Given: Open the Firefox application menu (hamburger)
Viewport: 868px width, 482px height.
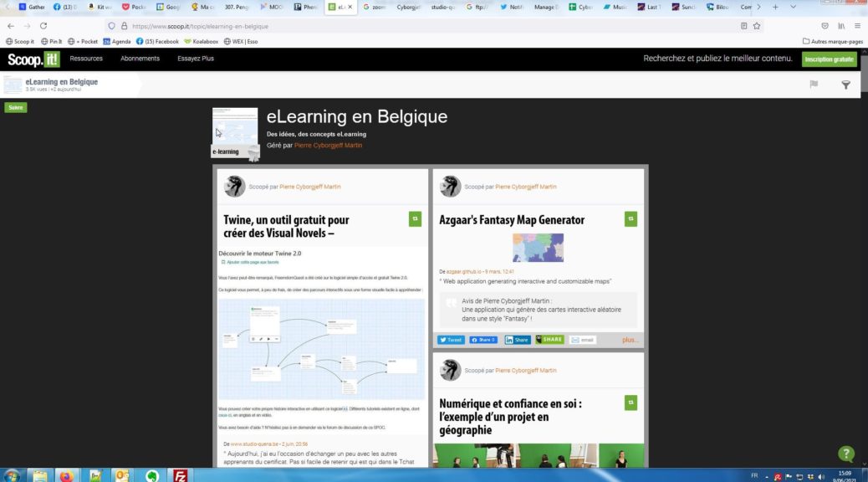Looking at the screenshot, I should coord(857,26).
